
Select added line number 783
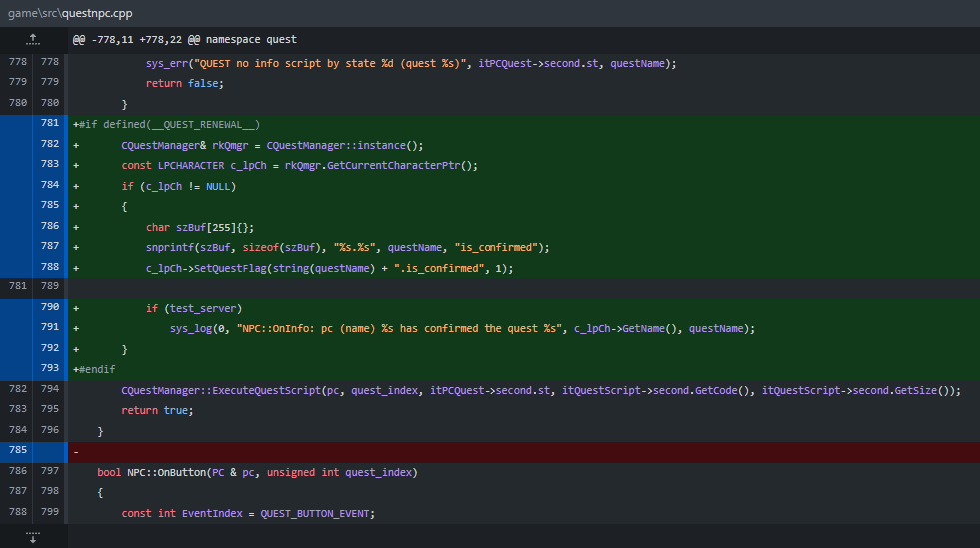pyautogui.click(x=50, y=165)
